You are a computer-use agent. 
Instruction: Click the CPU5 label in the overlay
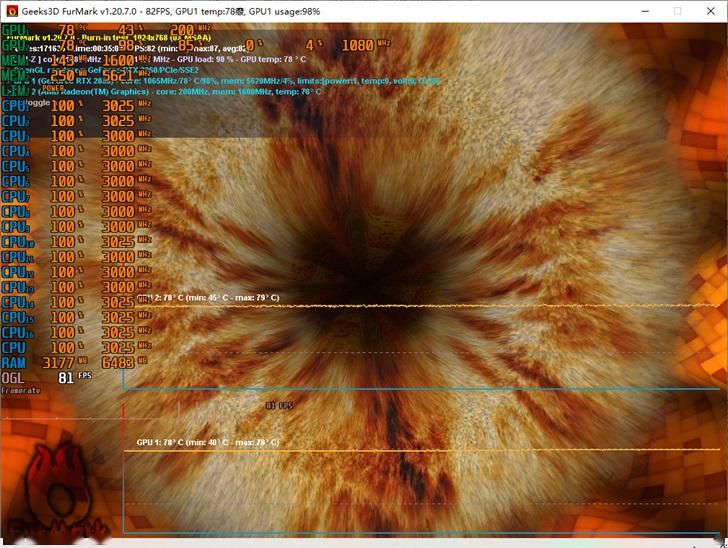pyautogui.click(x=15, y=166)
